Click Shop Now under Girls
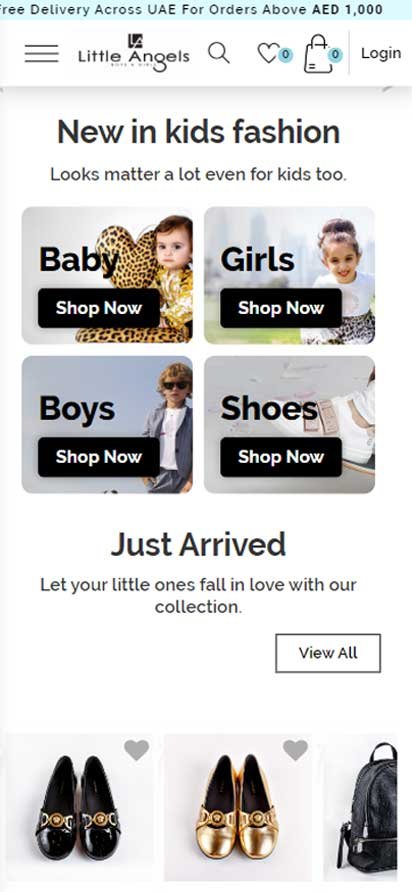The width and height of the screenshot is (412, 892). (281, 308)
